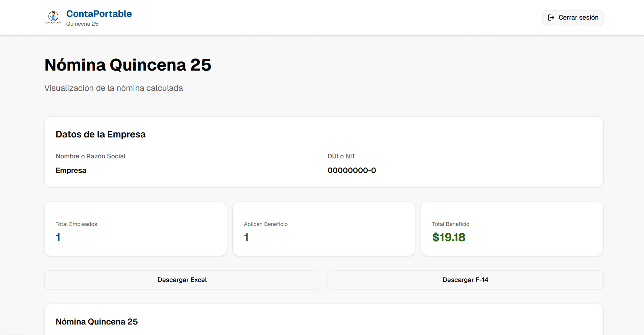Screen dimensions: 644x335
Task: Download the payroll as Excel
Action: [x=182, y=280]
